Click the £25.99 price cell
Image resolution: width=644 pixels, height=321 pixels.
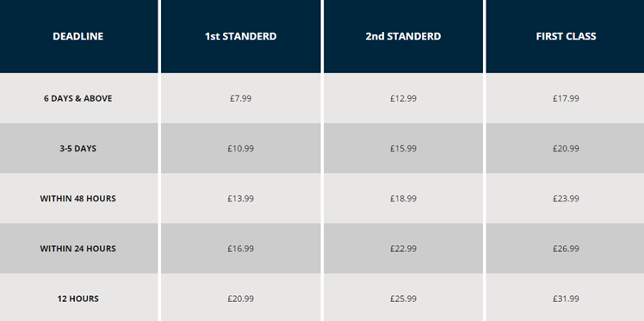403,298
